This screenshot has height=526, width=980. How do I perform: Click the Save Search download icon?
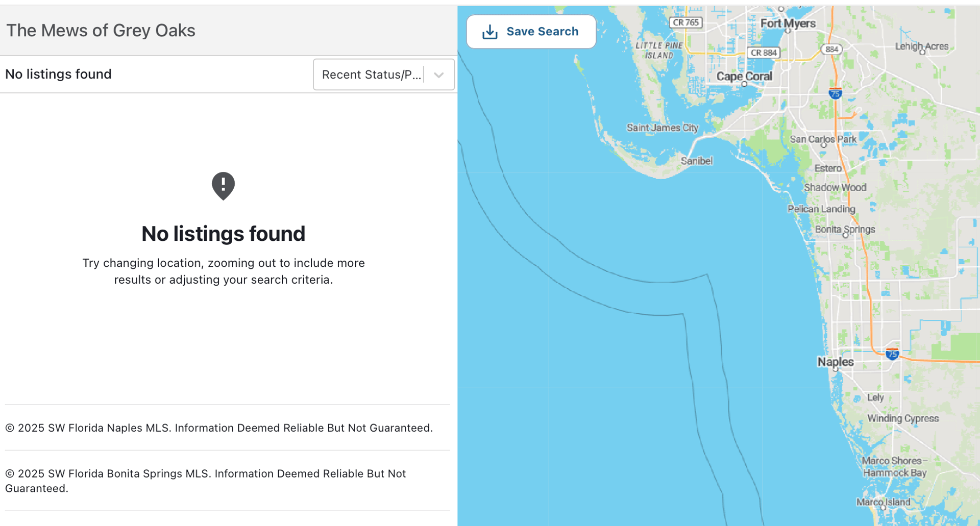490,32
